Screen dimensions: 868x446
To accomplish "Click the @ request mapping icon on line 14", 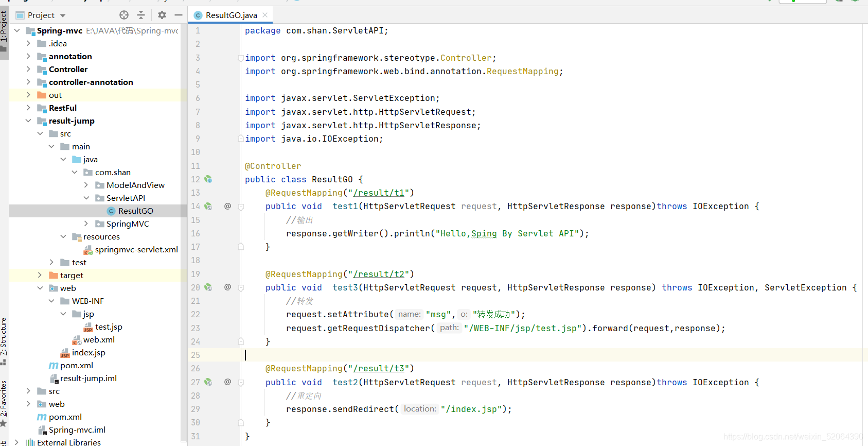I will pyautogui.click(x=227, y=206).
